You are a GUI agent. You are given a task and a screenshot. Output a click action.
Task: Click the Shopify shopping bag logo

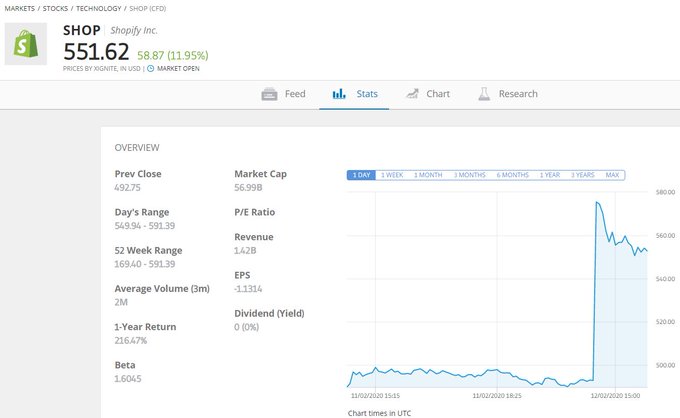click(26, 44)
